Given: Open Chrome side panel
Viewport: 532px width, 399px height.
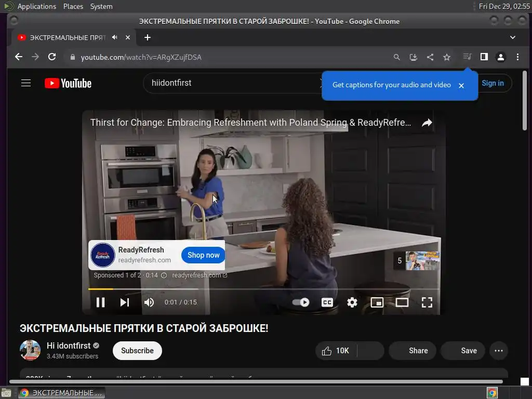Looking at the screenshot, I should click(484, 57).
